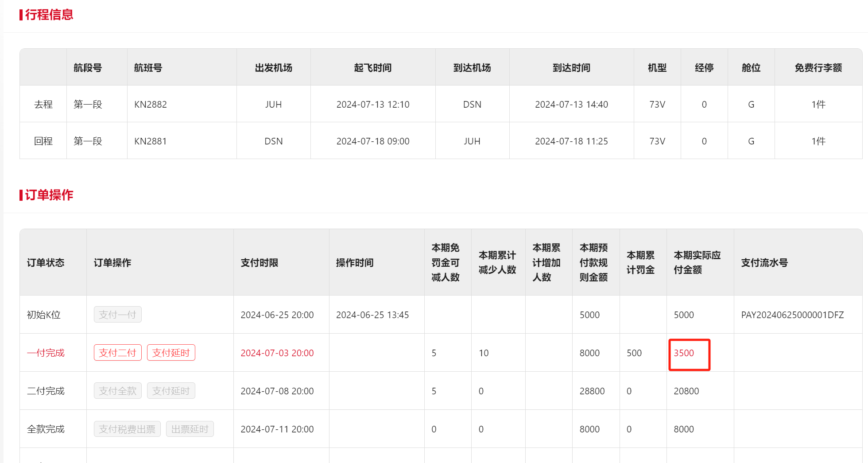Select return flight number KN2881

(x=151, y=141)
